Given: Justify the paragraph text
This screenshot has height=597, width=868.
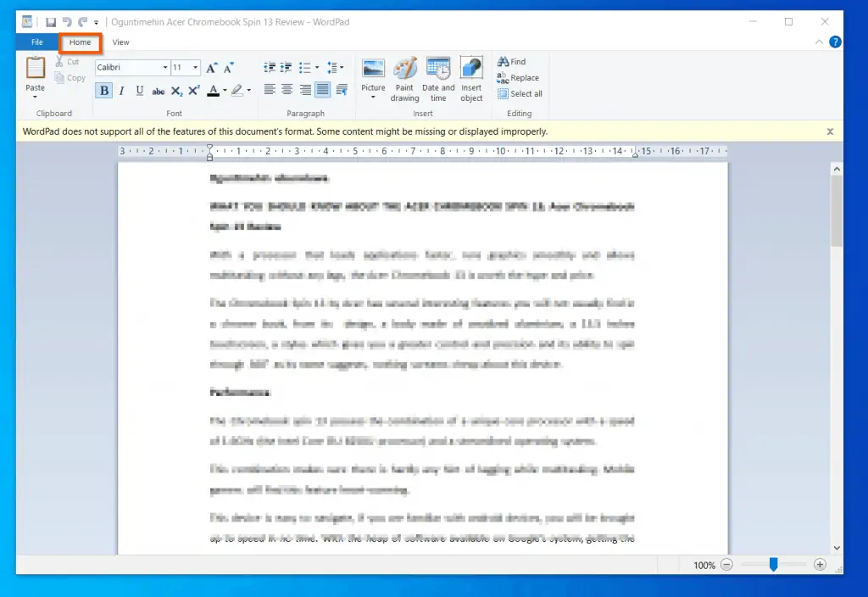Looking at the screenshot, I should pos(323,90).
